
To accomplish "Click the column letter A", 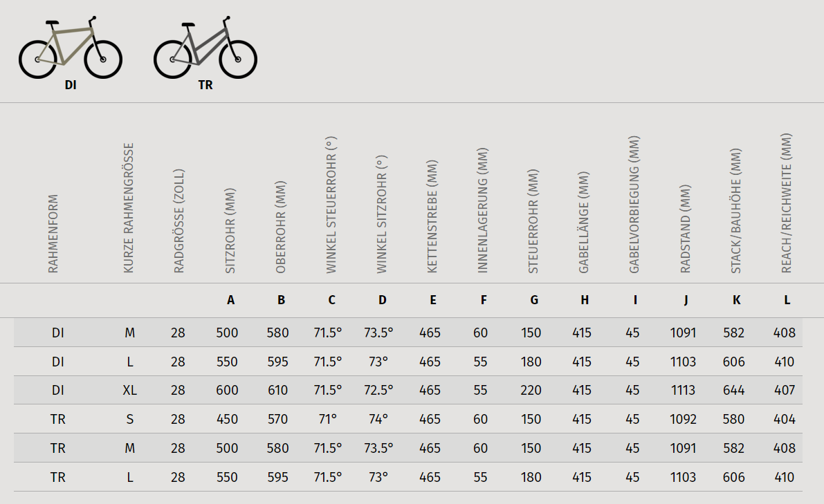I will (230, 300).
